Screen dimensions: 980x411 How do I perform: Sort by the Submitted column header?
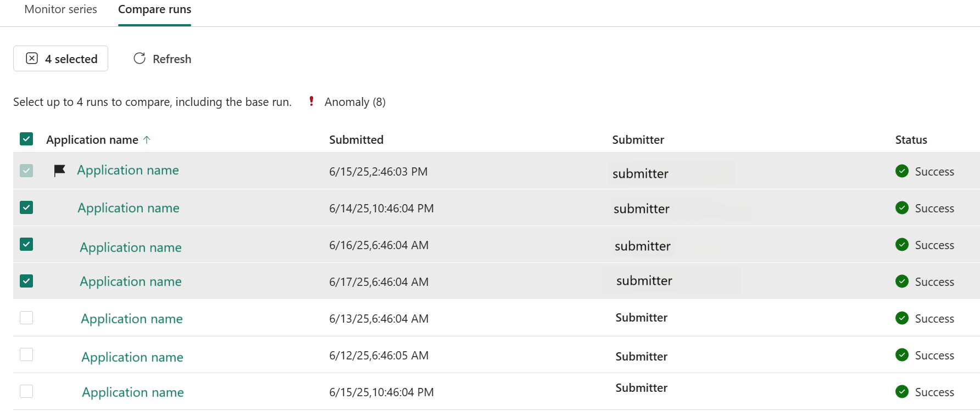point(357,140)
